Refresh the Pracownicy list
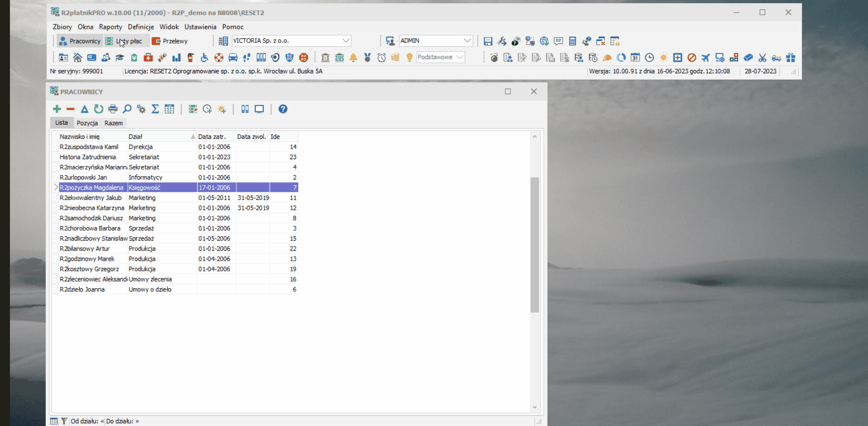Screen dimensions: 868x426 click(x=99, y=109)
